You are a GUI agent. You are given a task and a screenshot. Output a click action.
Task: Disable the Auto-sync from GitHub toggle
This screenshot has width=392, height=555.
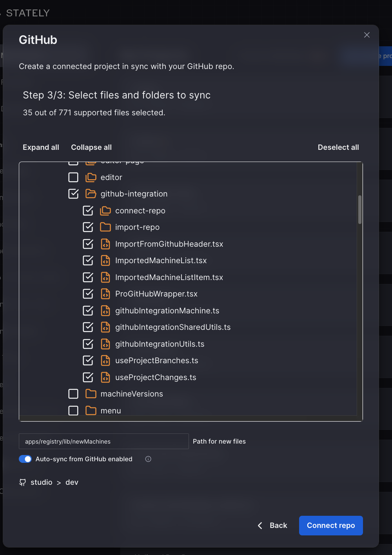tap(25, 459)
